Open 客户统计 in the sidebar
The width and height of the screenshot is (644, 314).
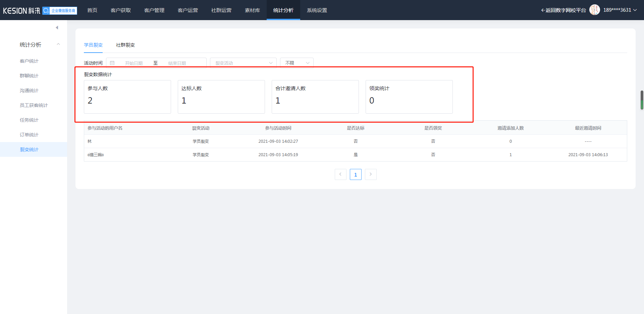(29, 61)
